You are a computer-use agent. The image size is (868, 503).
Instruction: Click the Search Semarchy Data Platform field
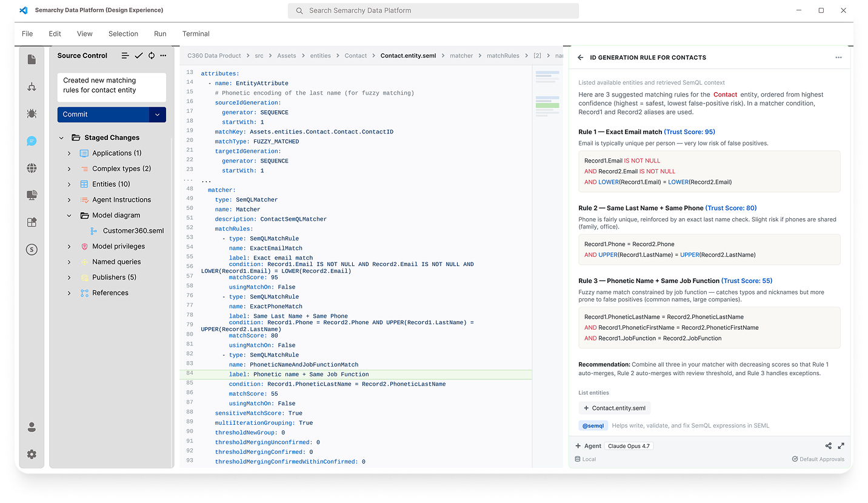(x=433, y=10)
